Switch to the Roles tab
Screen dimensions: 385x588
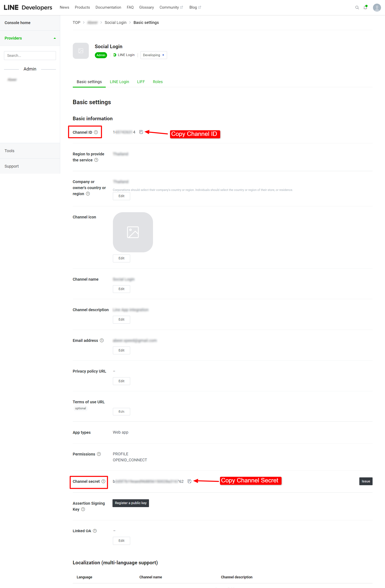click(158, 82)
